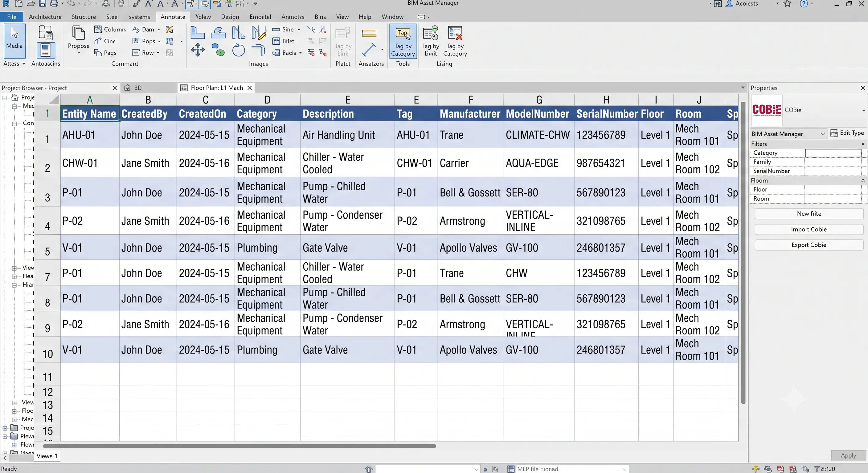Click the Save floppy disk icon
The height and width of the screenshot is (473, 868).
(x=43, y=4)
